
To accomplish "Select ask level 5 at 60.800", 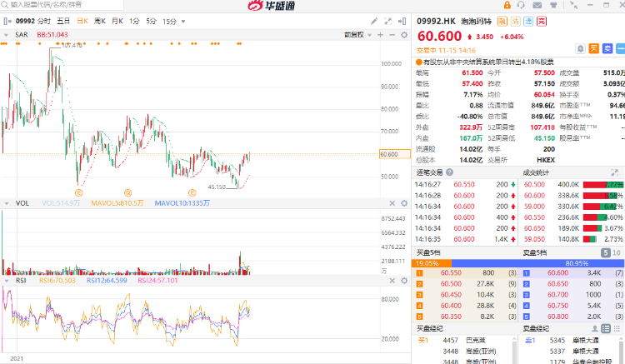I will 572,317.
